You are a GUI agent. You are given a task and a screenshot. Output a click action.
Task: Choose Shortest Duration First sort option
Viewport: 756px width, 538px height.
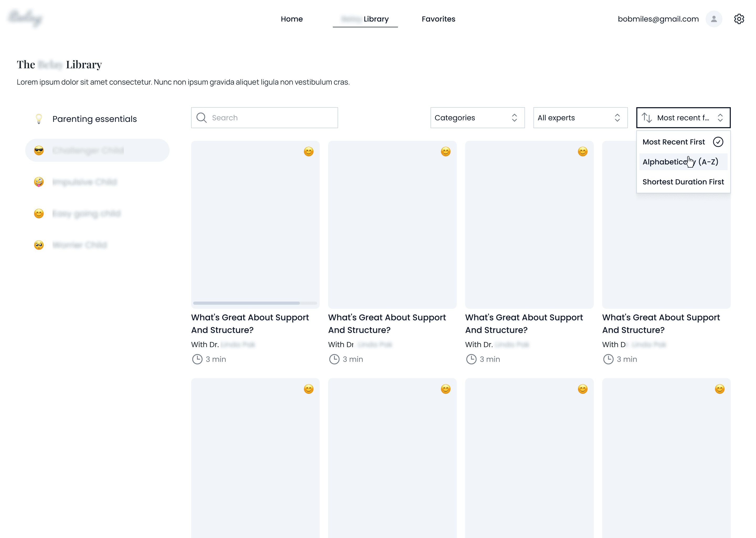(x=683, y=182)
